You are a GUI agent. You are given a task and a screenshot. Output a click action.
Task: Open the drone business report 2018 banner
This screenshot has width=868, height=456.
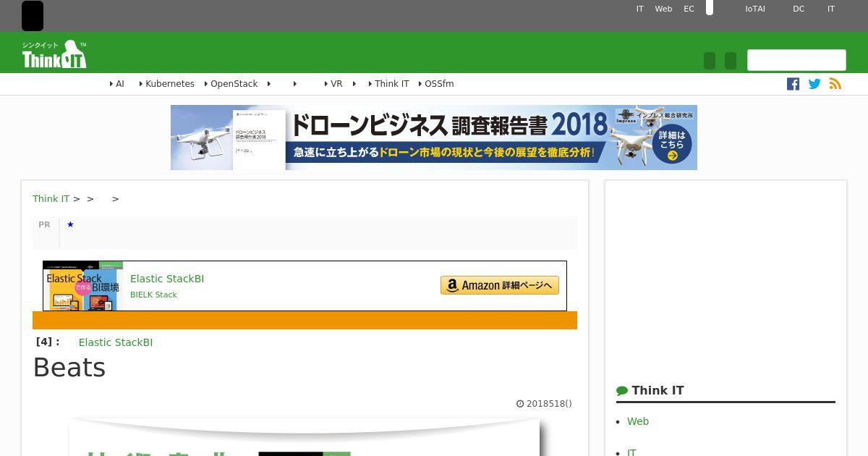coord(434,138)
